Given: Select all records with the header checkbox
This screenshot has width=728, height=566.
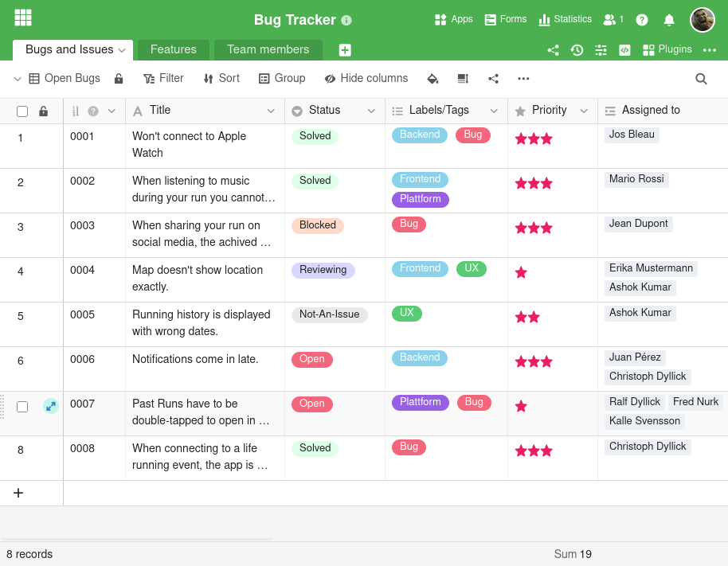Looking at the screenshot, I should click(22, 111).
